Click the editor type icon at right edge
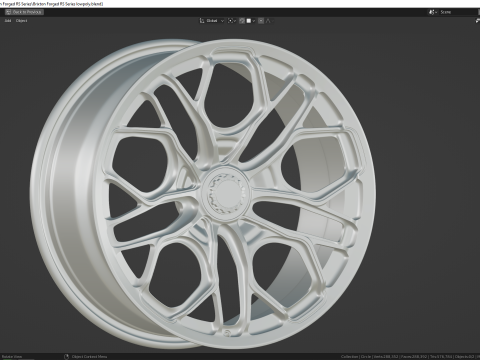The height and width of the screenshot is (360, 480). point(478,21)
